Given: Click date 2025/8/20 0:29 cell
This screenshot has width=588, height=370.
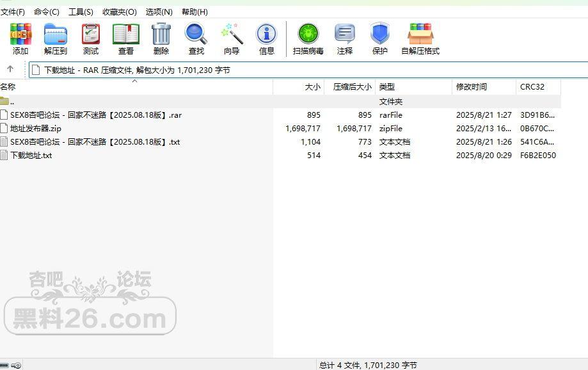Looking at the screenshot, I should 484,156.
